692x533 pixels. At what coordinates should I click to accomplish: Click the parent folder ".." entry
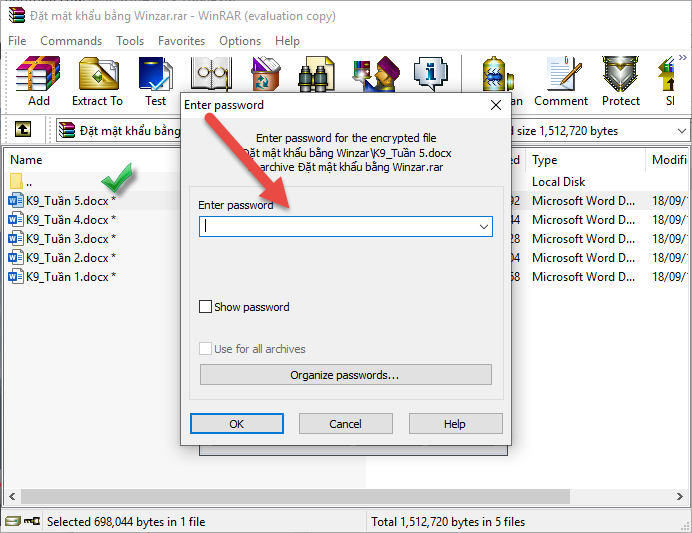pos(21,181)
